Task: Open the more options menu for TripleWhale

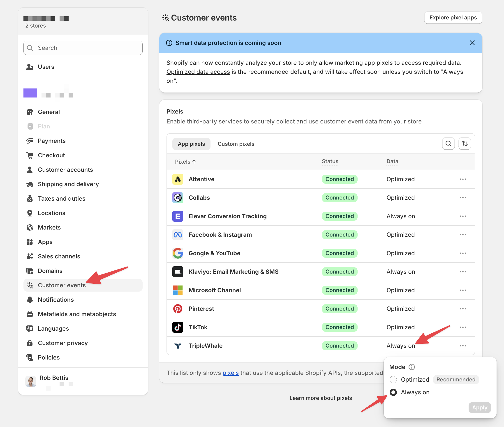Action: (x=463, y=346)
